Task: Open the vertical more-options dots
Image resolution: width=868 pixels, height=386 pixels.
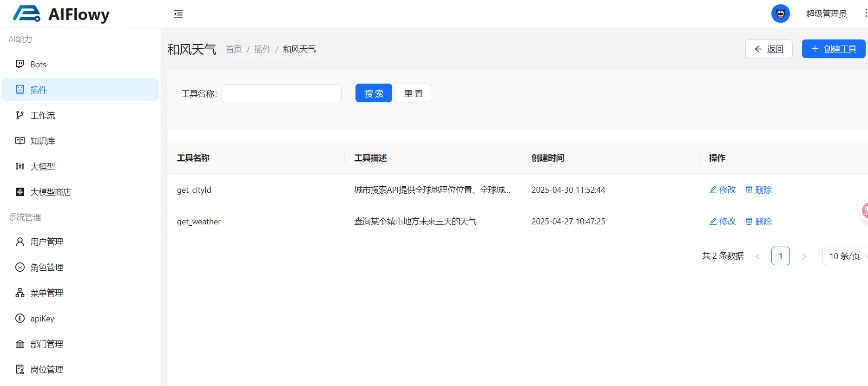Action: 865,13
